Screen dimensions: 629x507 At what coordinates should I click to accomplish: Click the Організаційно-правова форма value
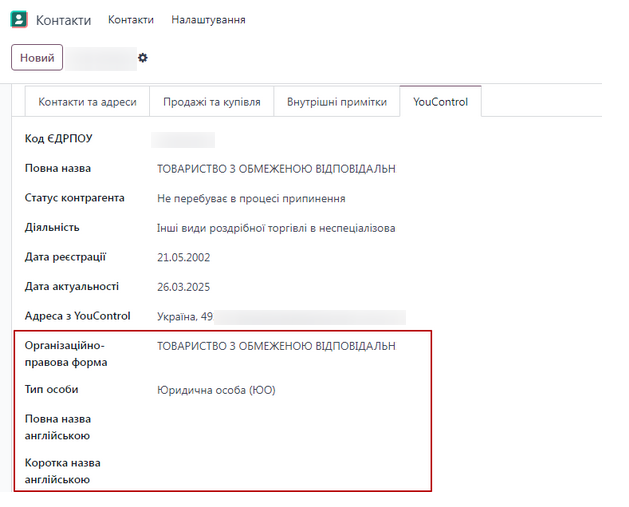[276, 346]
